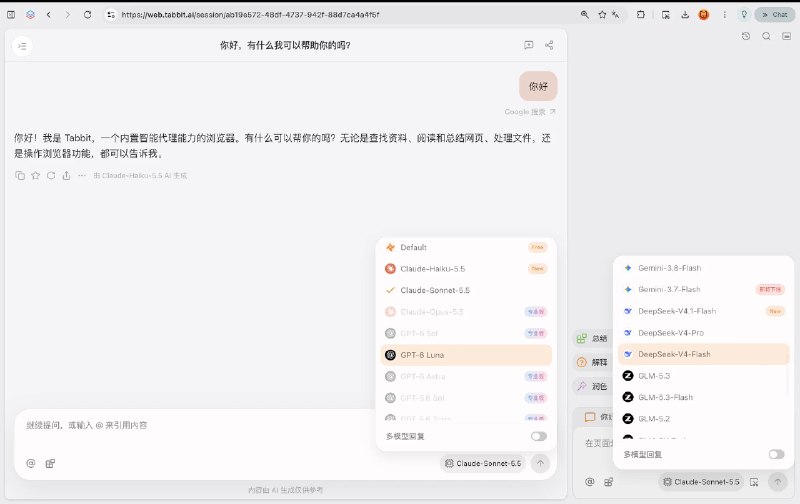This screenshot has height=504, width=800.
Task: Open tools grid icon in main input
Action: coord(50,463)
